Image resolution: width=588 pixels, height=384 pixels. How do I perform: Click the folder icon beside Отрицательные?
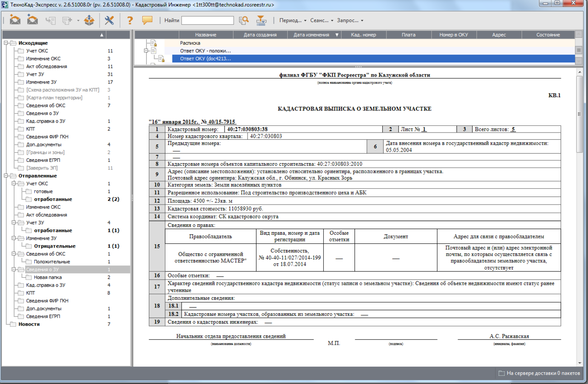click(29, 247)
